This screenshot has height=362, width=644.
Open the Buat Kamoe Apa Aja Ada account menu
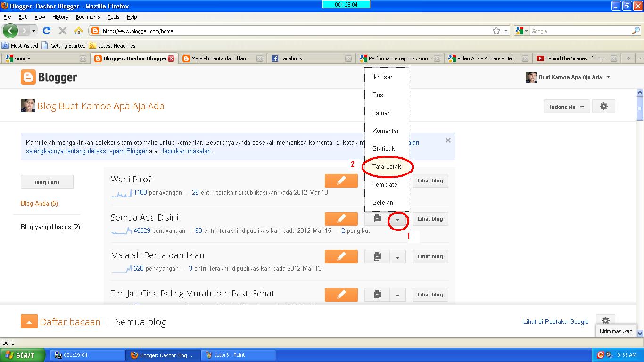568,77
